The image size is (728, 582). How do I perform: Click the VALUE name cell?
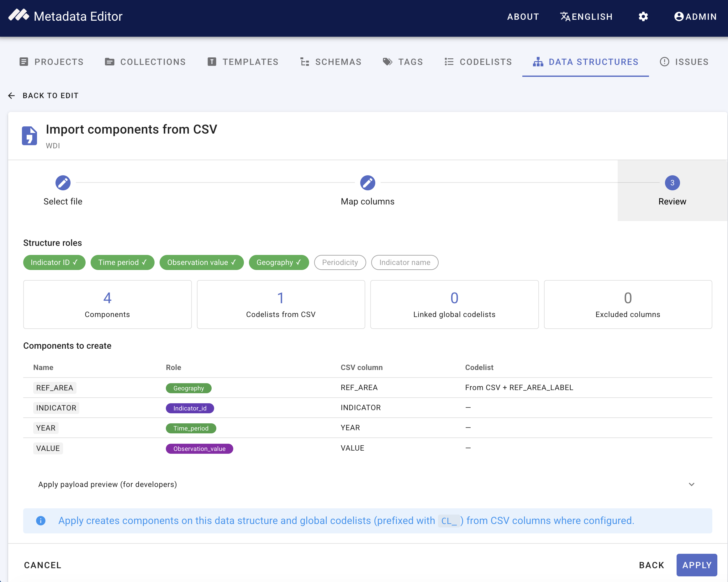click(48, 448)
